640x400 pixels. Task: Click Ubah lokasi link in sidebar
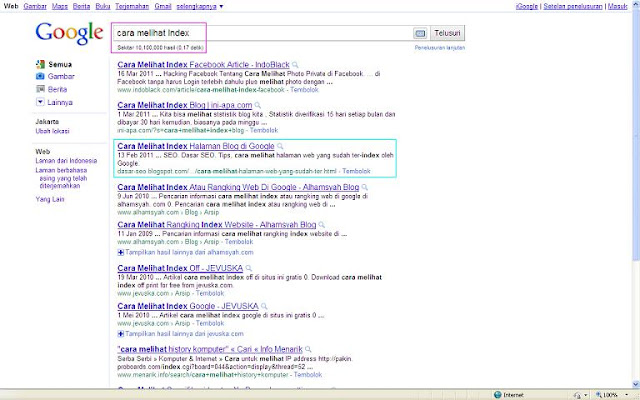pyautogui.click(x=52, y=131)
